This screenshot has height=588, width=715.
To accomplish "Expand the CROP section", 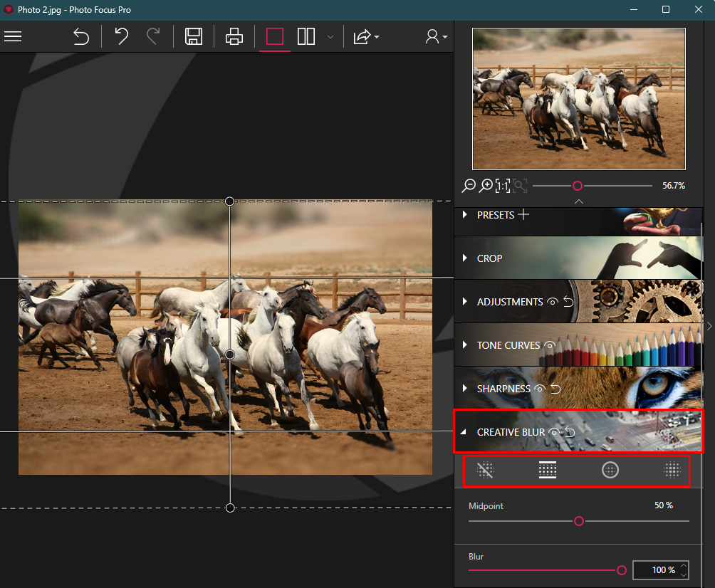I will pyautogui.click(x=464, y=258).
